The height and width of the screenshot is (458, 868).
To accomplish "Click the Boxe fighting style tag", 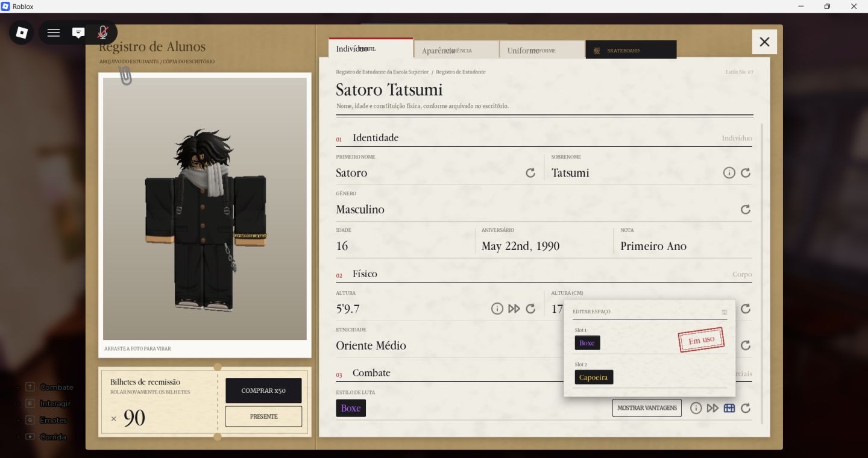I will (351, 408).
